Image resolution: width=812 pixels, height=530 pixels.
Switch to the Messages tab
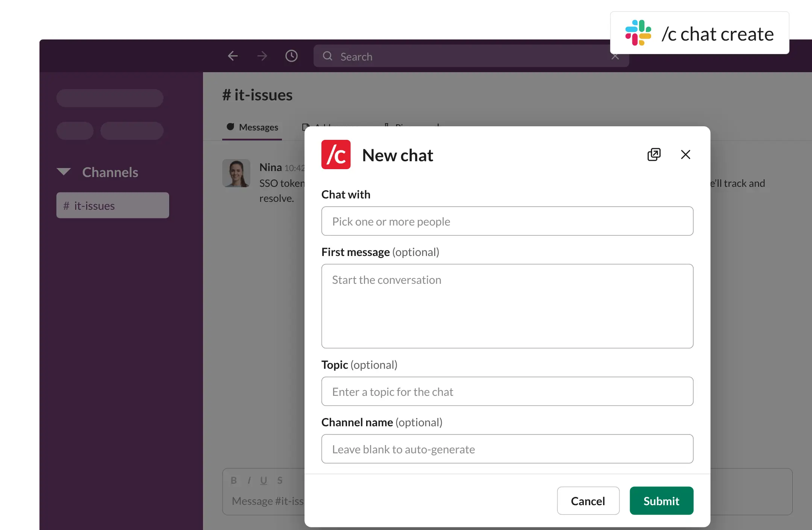252,127
